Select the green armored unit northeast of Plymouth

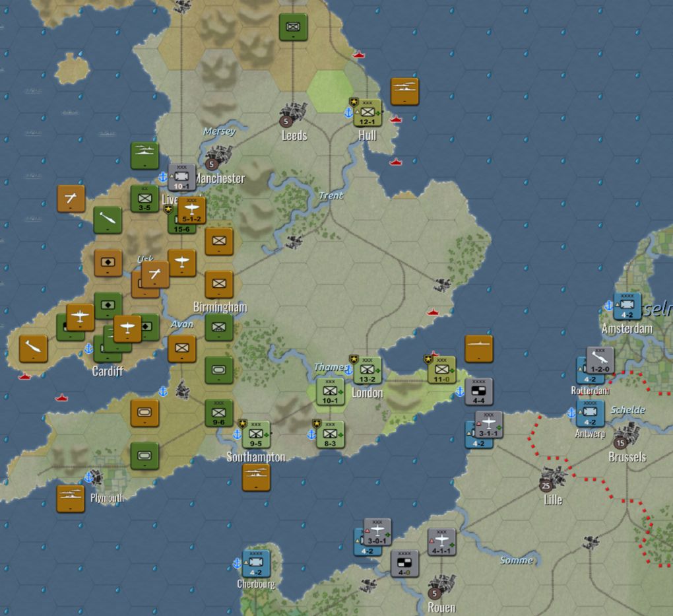pyautogui.click(x=144, y=456)
